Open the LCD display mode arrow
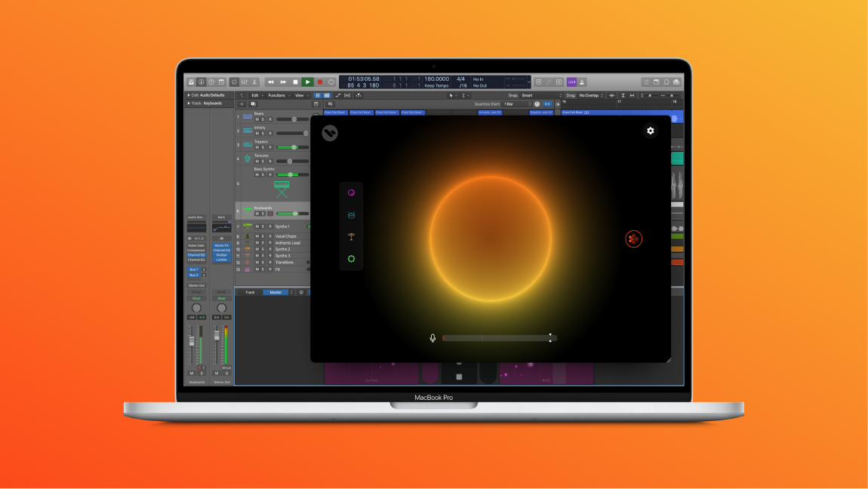Screen dimensions: 868x489 pos(529,81)
